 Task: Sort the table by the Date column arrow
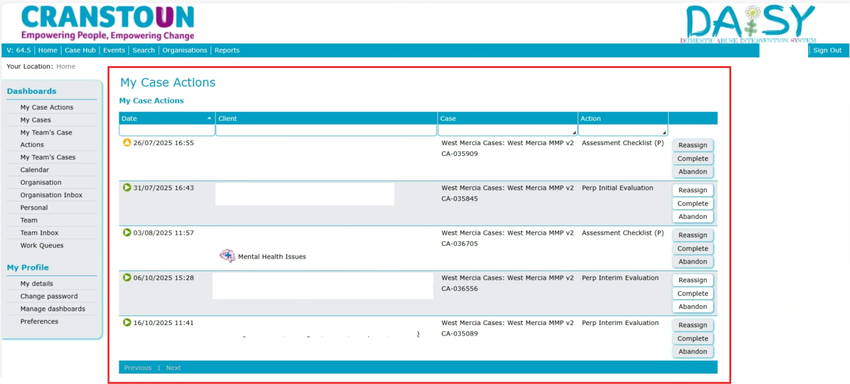(209, 118)
